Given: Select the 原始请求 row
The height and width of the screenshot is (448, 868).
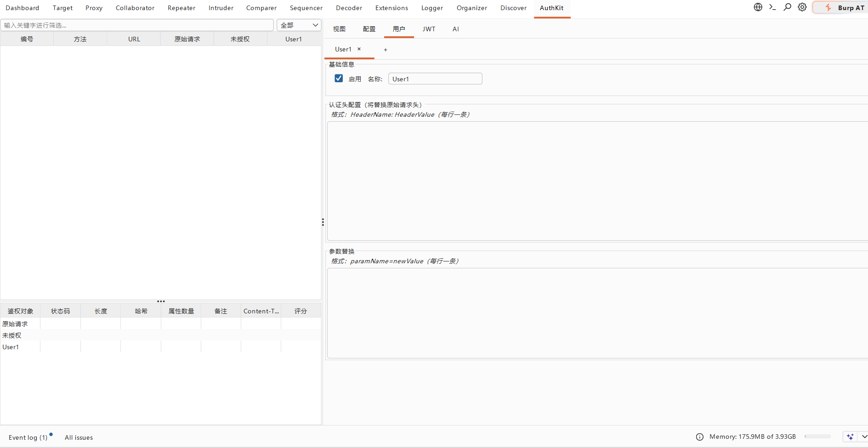Looking at the screenshot, I should 161,324.
